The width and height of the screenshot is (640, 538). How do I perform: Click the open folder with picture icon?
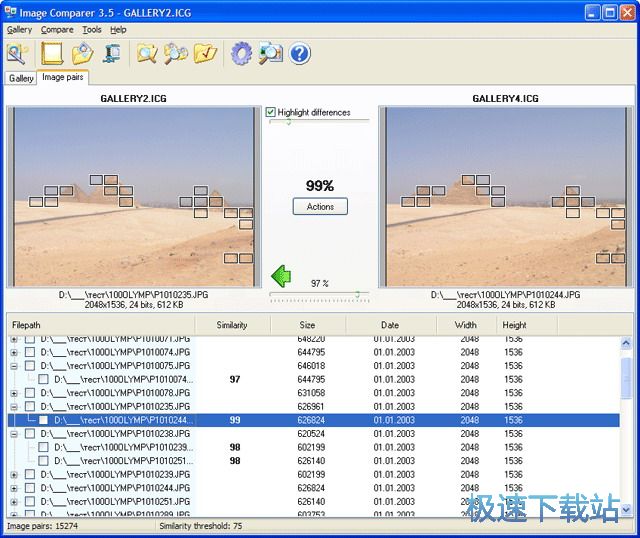pyautogui.click(x=84, y=53)
